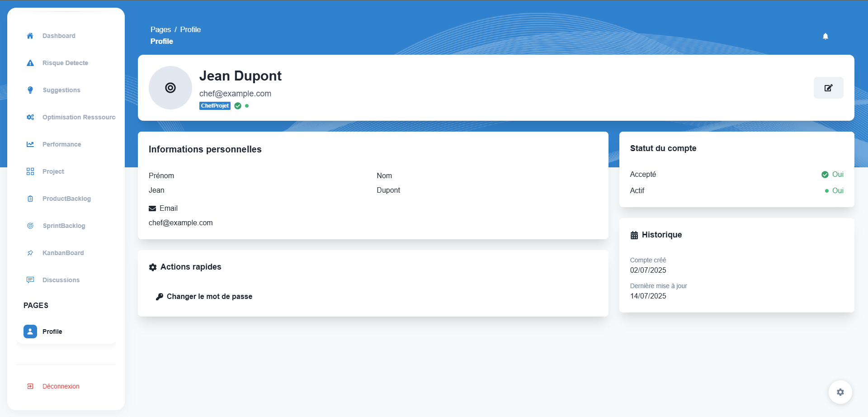
Task: Click the Profile user icon in sidebar
Action: click(x=30, y=332)
